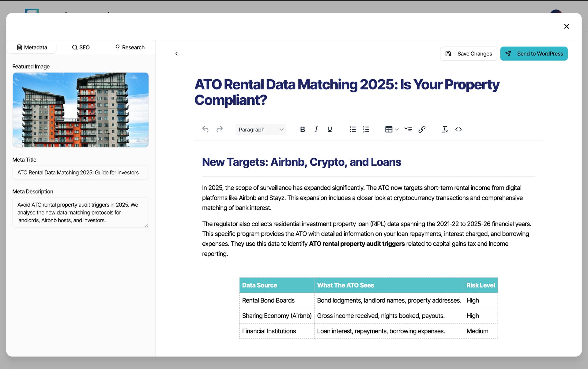
Task: Click the insert link icon
Action: pyautogui.click(x=422, y=129)
